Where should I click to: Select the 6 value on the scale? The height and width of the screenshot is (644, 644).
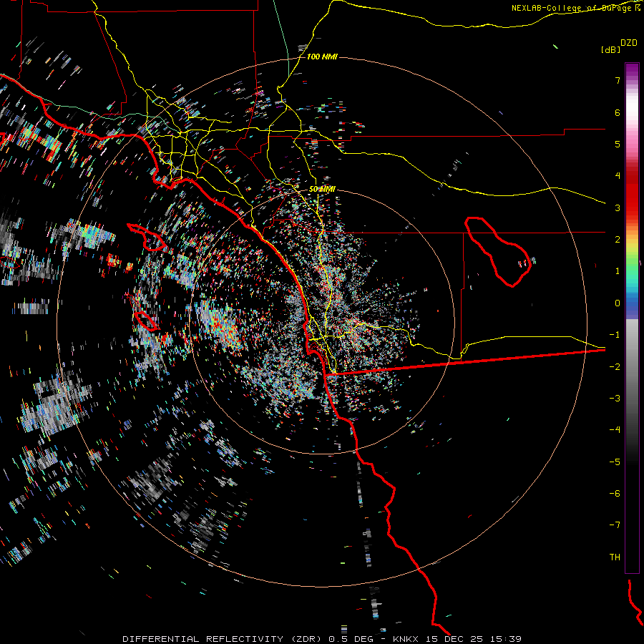pyautogui.click(x=618, y=112)
